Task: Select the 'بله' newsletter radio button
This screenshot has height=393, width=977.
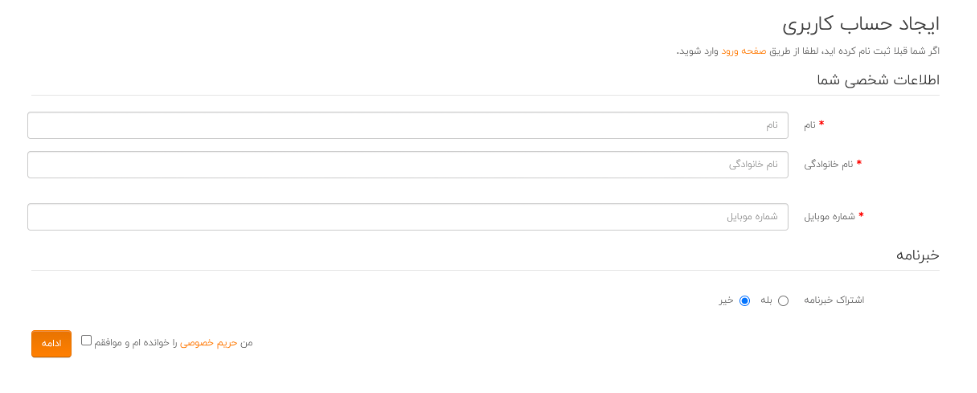Action: tap(783, 301)
